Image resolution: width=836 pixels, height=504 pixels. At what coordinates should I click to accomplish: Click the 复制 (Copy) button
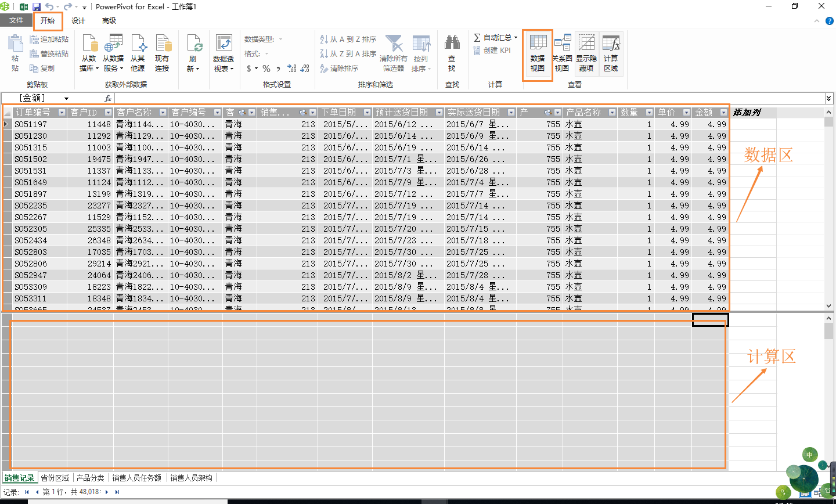(42, 69)
